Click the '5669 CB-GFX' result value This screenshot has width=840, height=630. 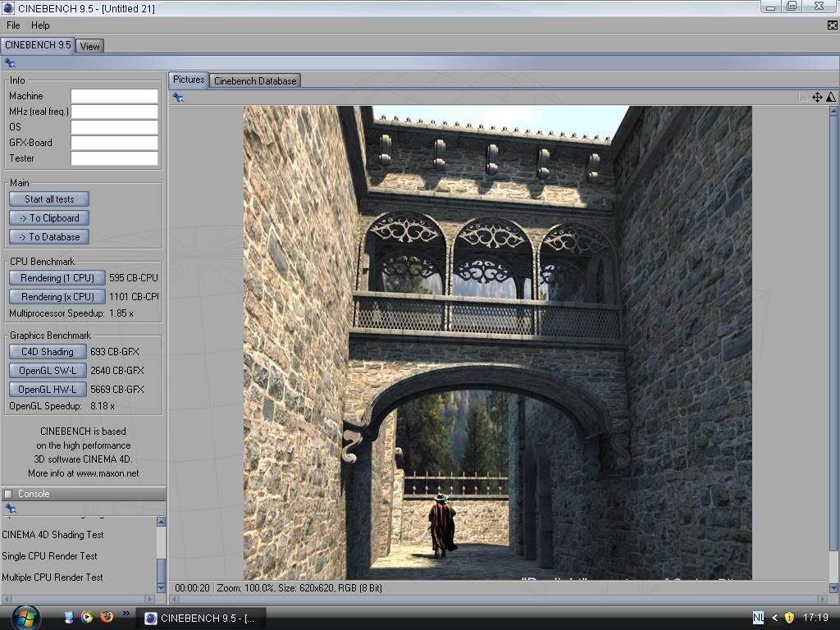point(117,390)
